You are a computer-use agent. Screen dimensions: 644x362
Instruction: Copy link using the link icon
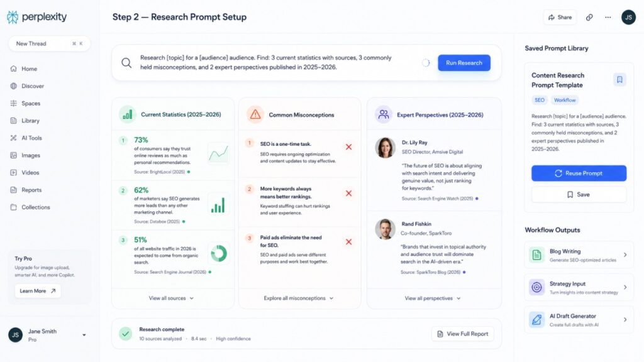click(x=589, y=17)
